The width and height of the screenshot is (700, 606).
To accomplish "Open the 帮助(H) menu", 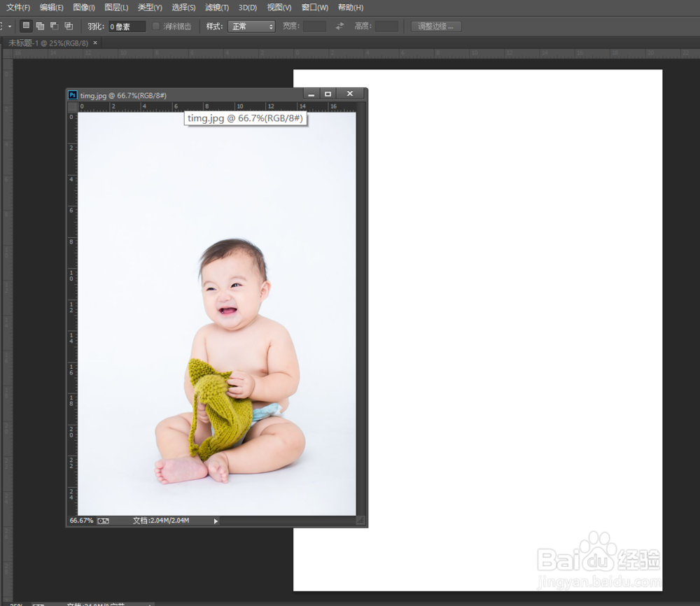I will tap(351, 8).
